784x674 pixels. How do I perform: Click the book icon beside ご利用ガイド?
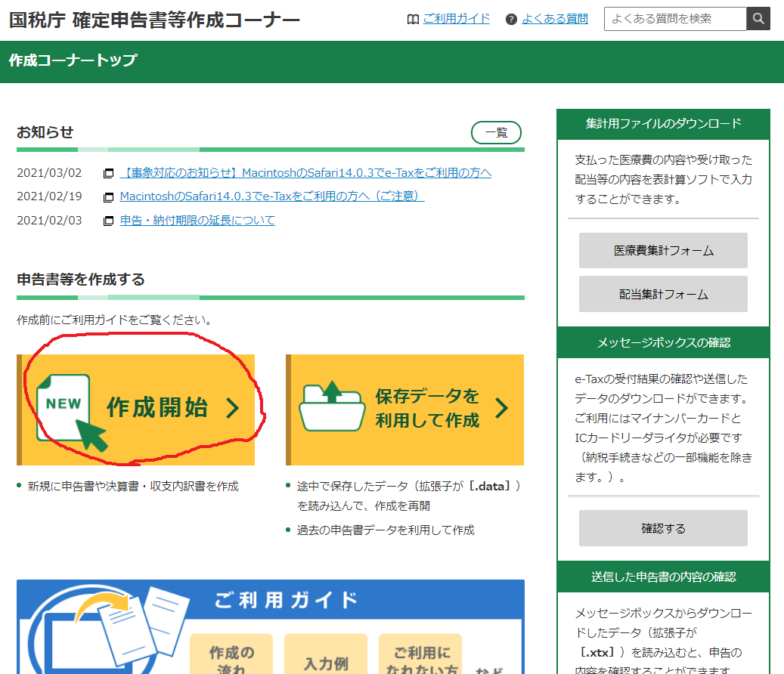pyautogui.click(x=413, y=20)
